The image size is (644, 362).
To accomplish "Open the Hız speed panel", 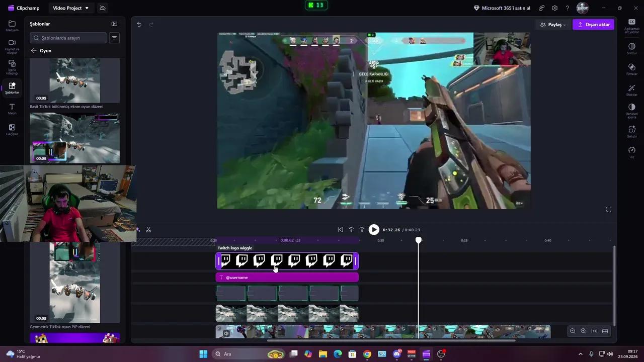I will click(632, 152).
